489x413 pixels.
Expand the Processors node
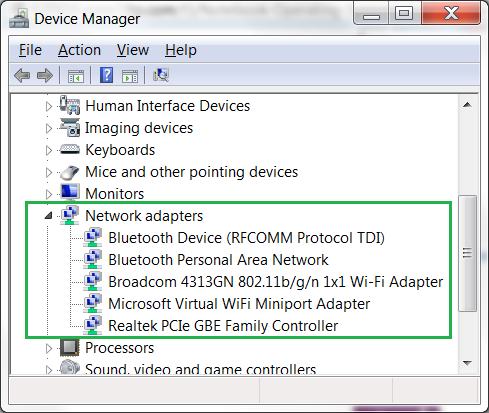(49, 348)
